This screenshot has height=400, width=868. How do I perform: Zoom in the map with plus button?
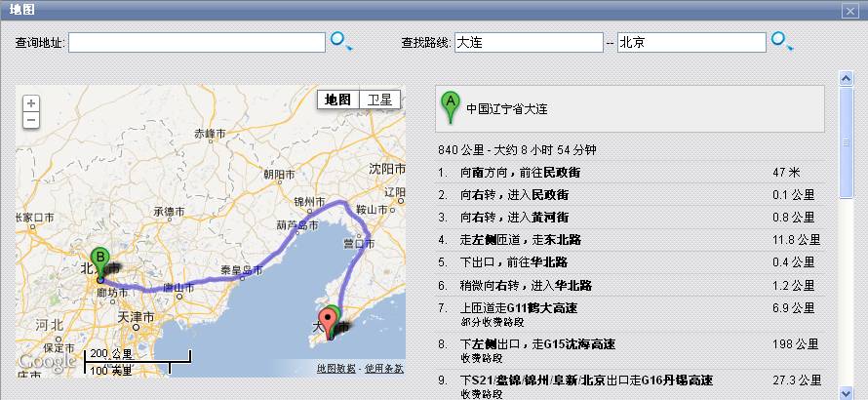click(31, 102)
